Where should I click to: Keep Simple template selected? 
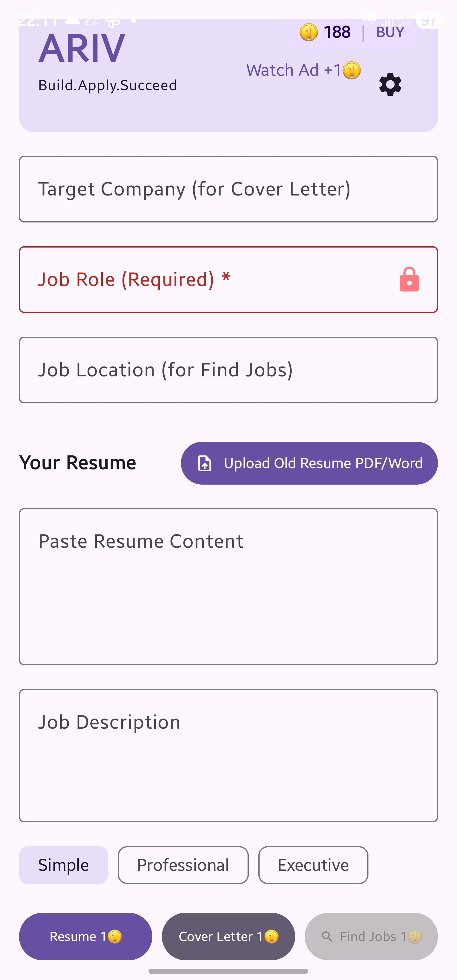(63, 865)
